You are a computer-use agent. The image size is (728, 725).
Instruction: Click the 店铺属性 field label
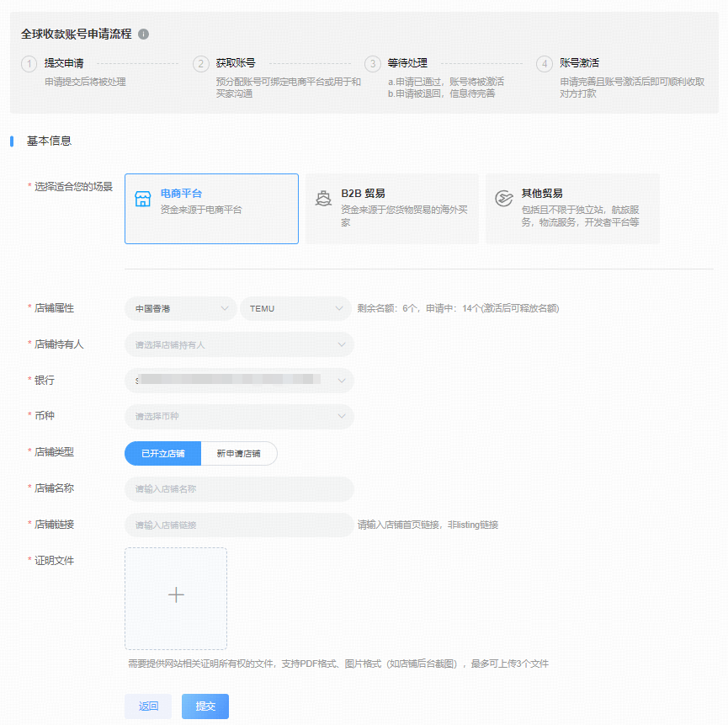[54, 308]
